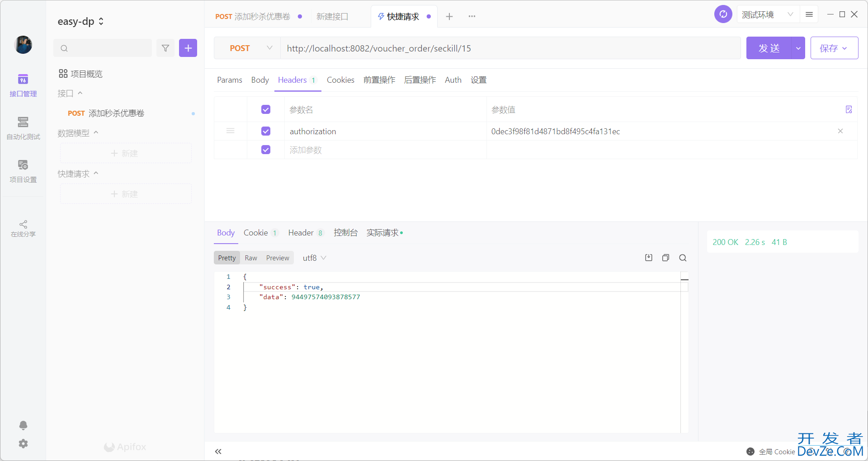Image resolution: width=868 pixels, height=461 pixels.
Task: Open the 接口管理 sidebar section
Action: click(x=23, y=85)
